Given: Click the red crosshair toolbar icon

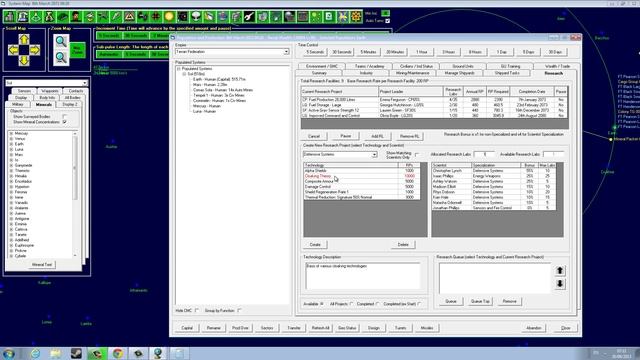Looking at the screenshot, I should click(156, 17).
